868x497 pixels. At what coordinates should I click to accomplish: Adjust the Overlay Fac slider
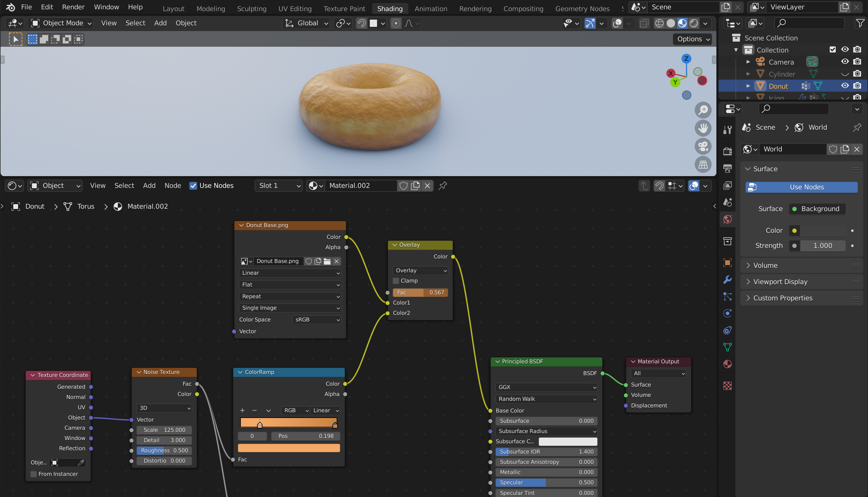pos(420,293)
